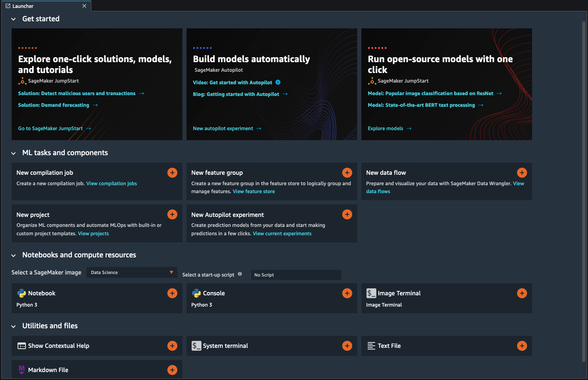Follow the Go to SageMaker JumpStart link
Screen dimensions: 588x380
[50, 128]
